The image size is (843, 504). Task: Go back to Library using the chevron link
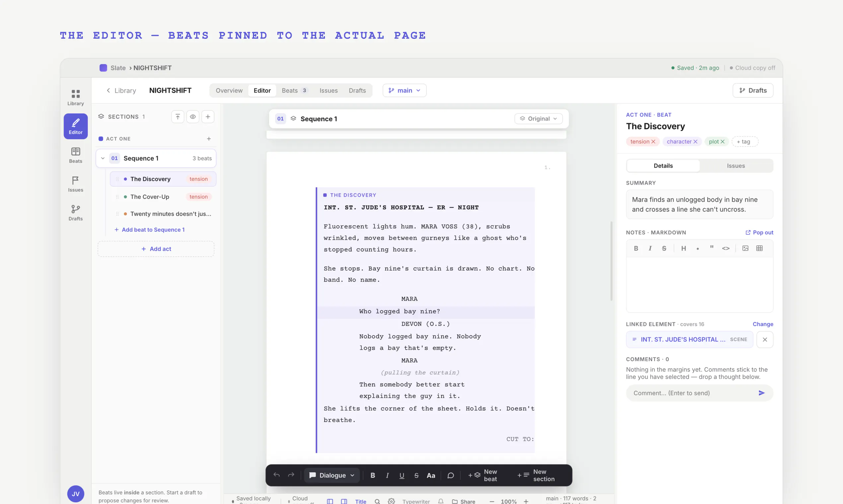click(121, 91)
